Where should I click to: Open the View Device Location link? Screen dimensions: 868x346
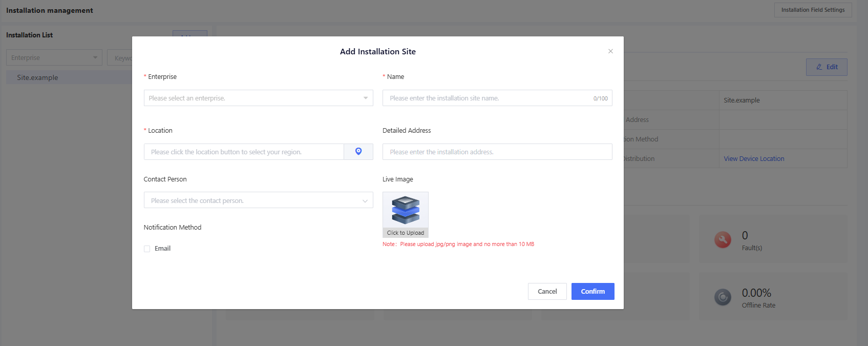click(754, 159)
